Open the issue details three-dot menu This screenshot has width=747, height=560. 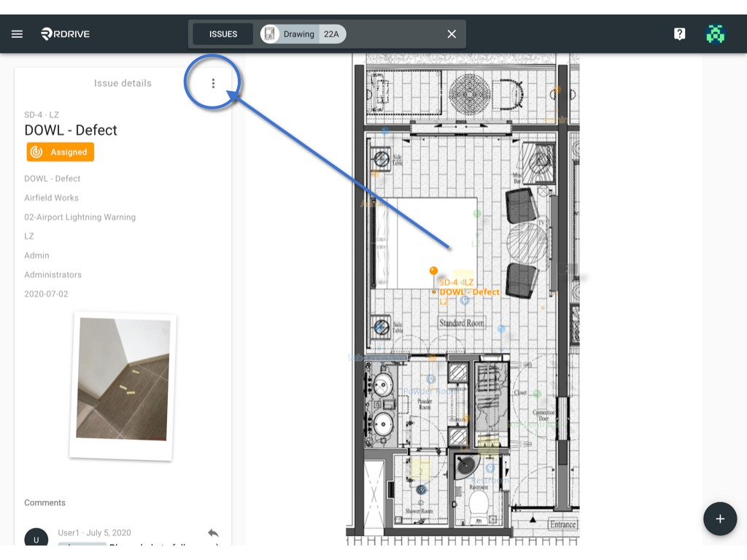click(213, 83)
